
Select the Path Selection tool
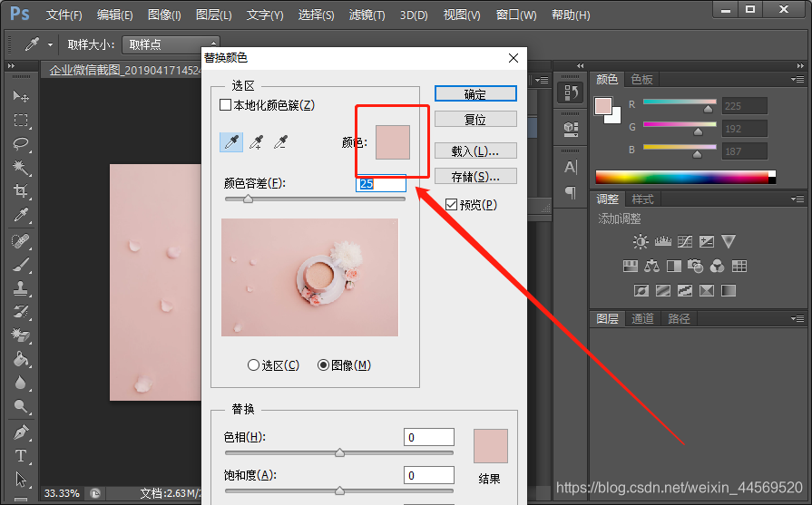click(x=21, y=480)
